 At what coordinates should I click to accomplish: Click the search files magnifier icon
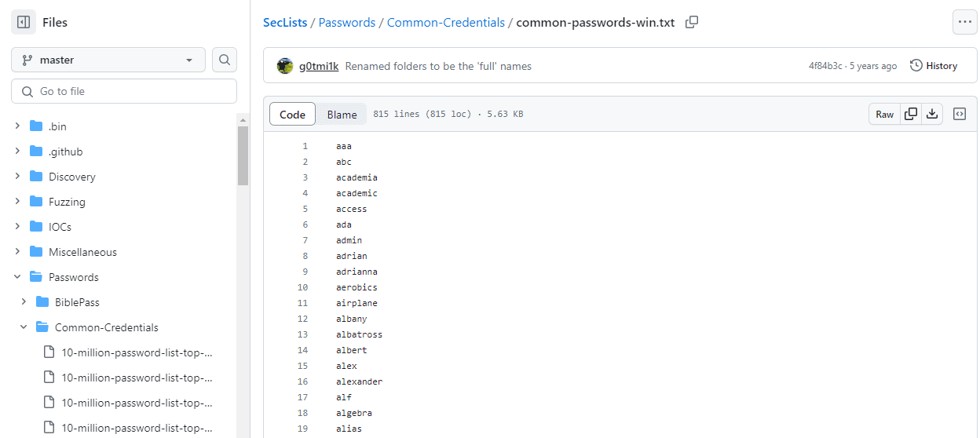point(225,60)
